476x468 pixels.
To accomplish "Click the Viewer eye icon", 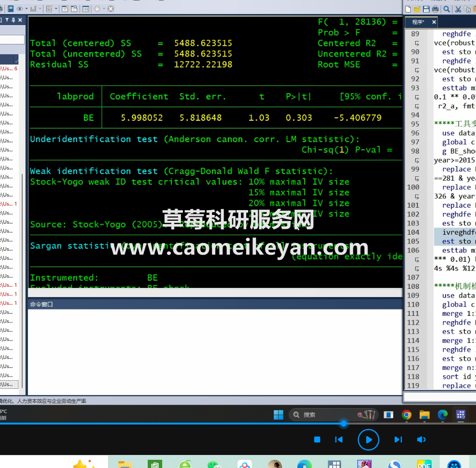I will pyautogui.click(x=20, y=9).
